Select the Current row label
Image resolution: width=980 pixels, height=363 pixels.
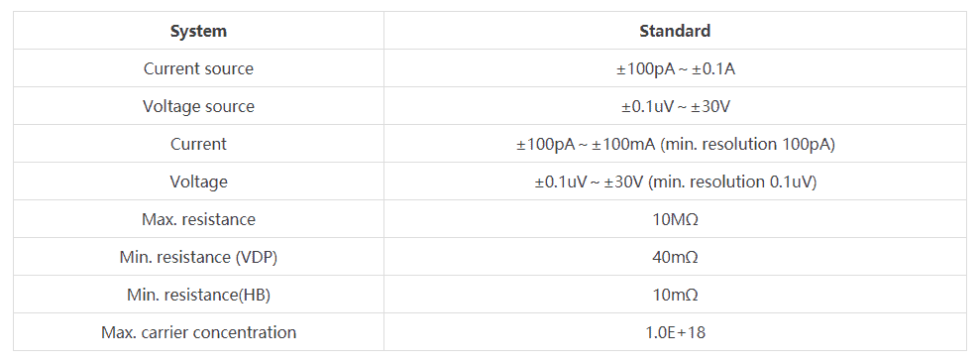pos(199,144)
